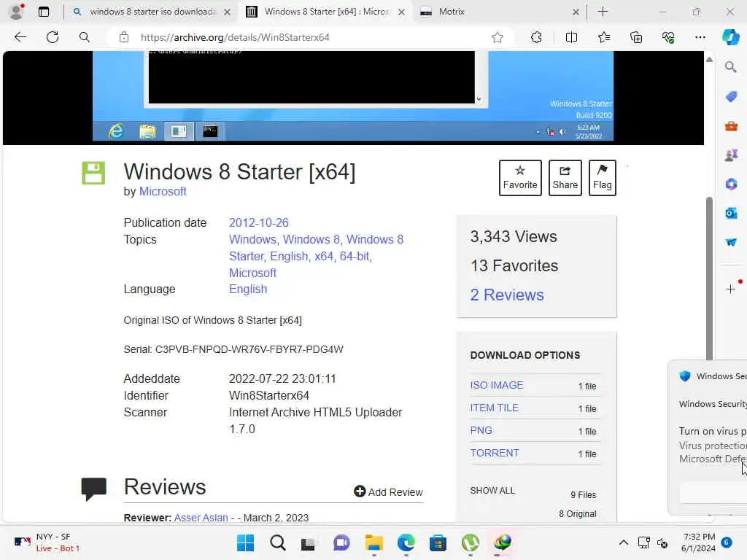Viewport: 747px width, 560px height.
Task: Open the 2012-10-26 publication date link
Action: click(x=259, y=222)
